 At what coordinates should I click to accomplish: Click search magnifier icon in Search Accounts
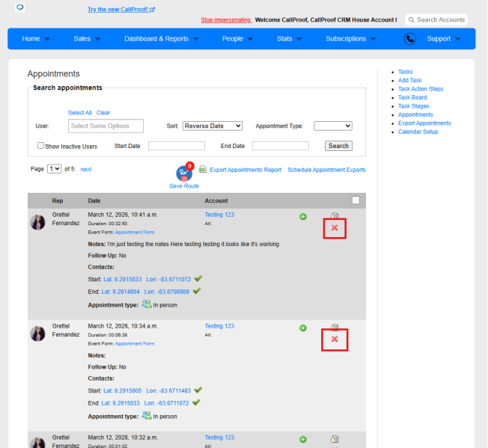coord(411,20)
